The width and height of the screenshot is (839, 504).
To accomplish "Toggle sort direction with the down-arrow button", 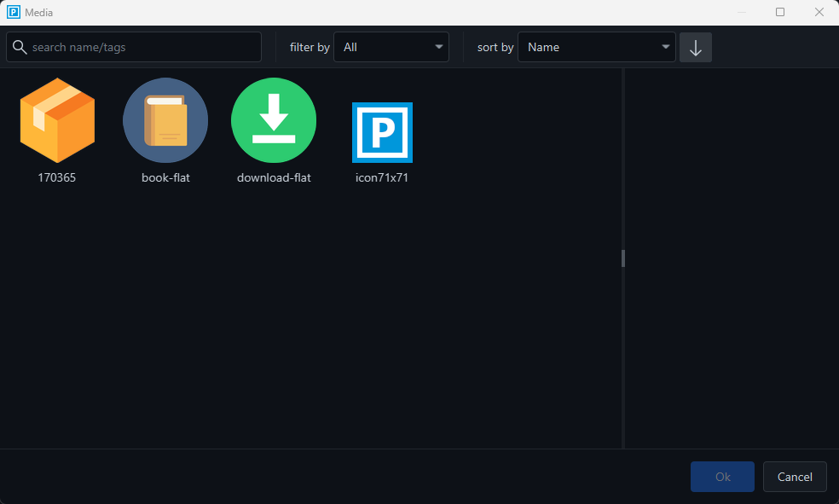I will 695,48.
